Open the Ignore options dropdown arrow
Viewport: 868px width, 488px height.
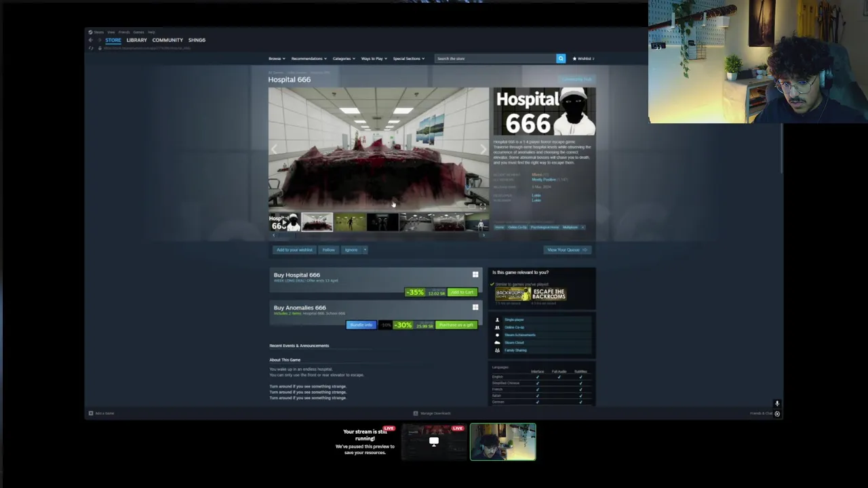coord(365,249)
